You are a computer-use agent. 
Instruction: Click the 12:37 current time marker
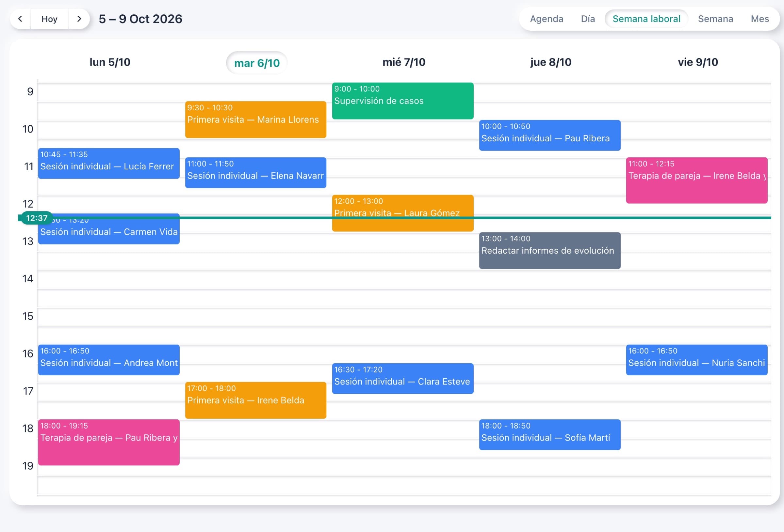(37, 218)
